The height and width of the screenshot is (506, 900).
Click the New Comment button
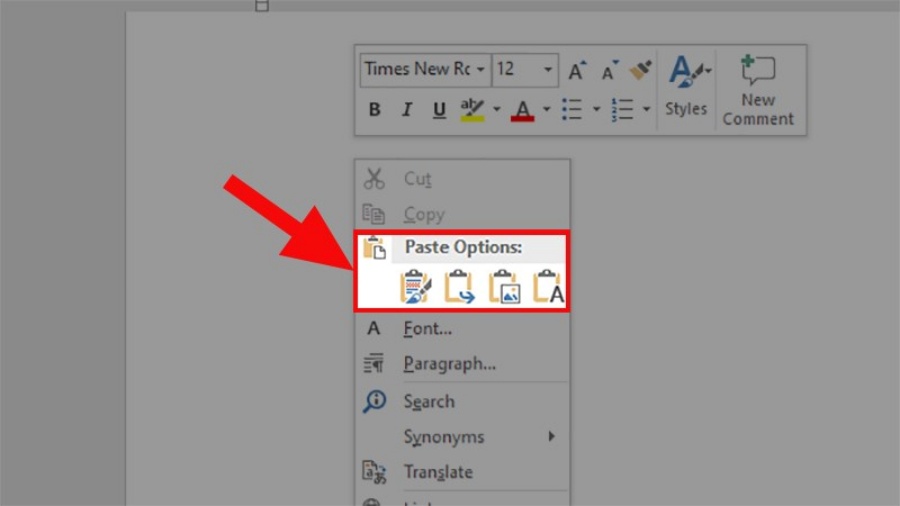(758, 92)
